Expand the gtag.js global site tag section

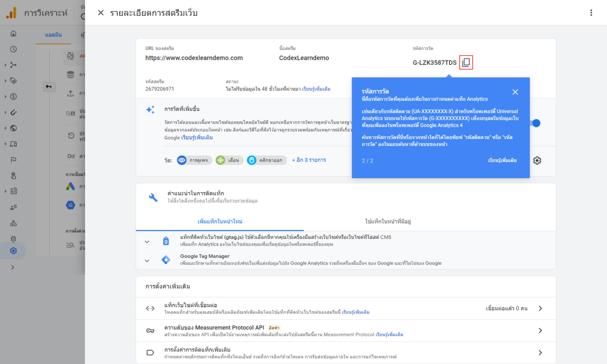click(x=147, y=242)
